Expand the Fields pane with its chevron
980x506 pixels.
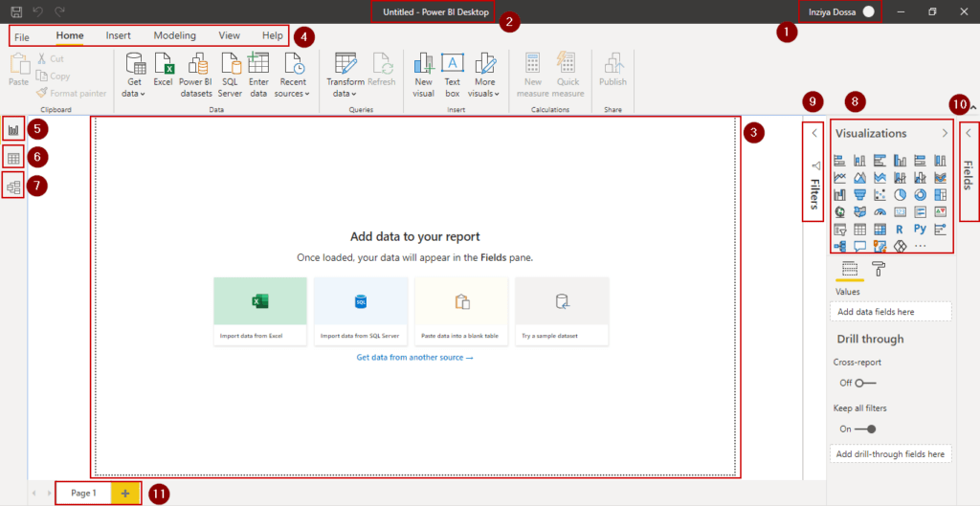969,133
